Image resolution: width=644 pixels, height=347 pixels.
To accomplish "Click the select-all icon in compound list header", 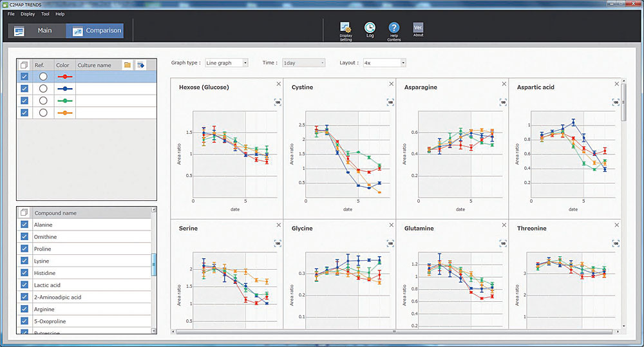I will 24,212.
